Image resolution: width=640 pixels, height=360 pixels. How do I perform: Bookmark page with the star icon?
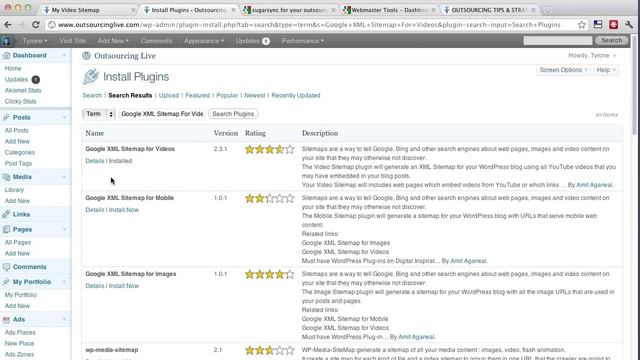pos(582,25)
